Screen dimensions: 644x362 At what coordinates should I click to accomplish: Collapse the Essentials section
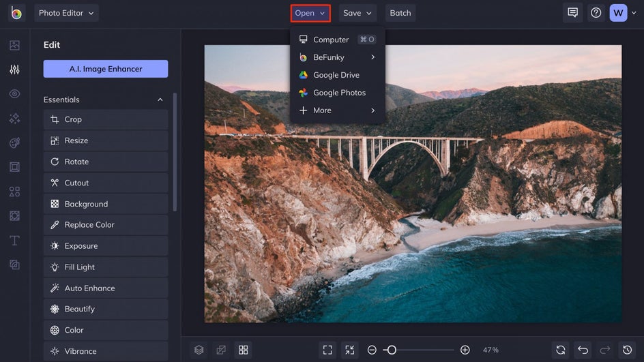pyautogui.click(x=160, y=100)
